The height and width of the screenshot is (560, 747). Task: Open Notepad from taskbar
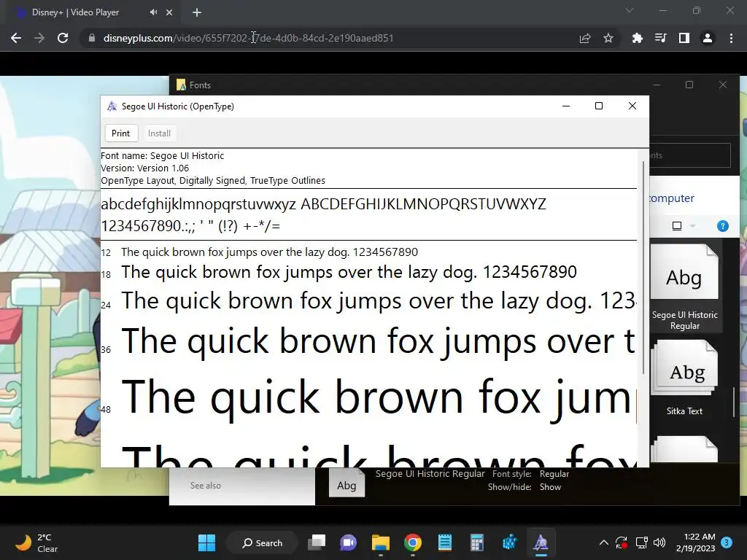pyautogui.click(x=445, y=542)
